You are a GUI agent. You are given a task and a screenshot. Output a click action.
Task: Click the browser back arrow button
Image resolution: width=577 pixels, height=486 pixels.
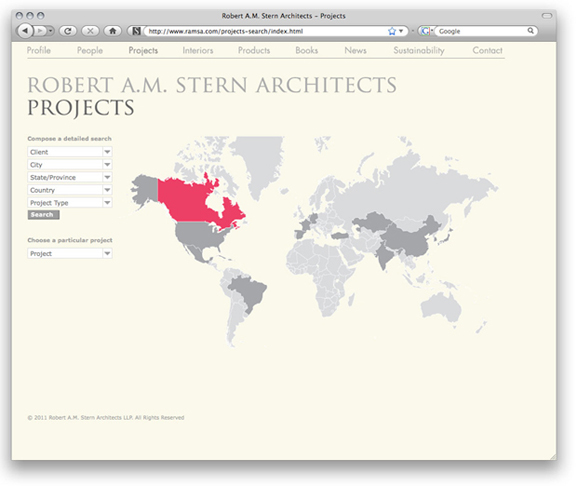[25, 31]
